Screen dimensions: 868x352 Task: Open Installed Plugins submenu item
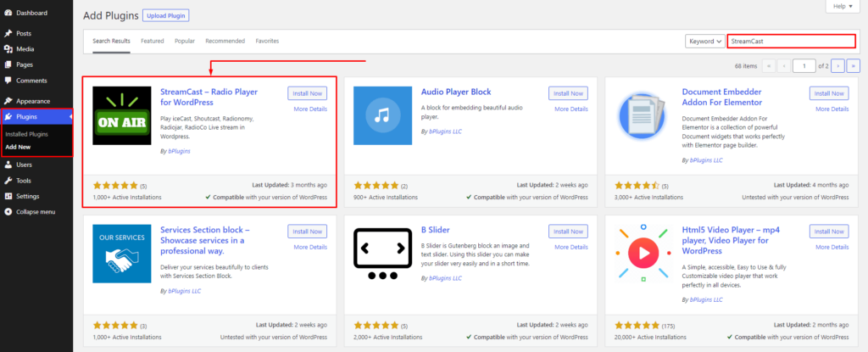coord(26,134)
